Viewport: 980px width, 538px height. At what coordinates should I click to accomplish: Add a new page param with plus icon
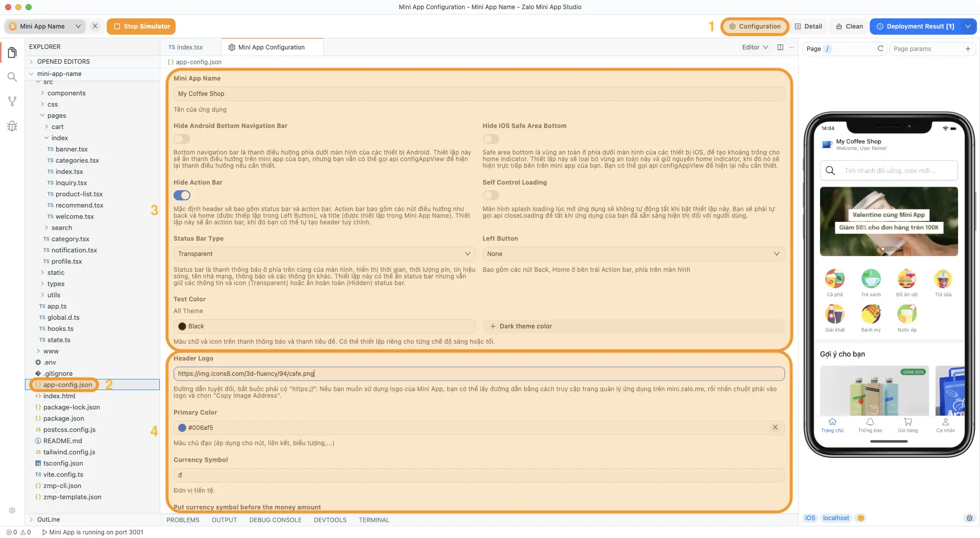(x=969, y=48)
